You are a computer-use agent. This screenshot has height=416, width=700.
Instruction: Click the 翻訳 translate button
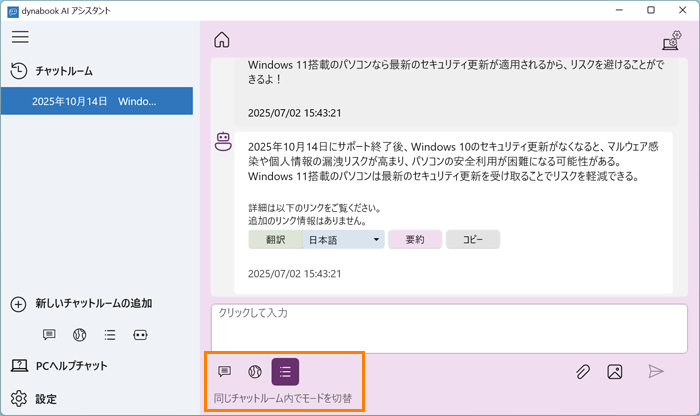pos(275,240)
